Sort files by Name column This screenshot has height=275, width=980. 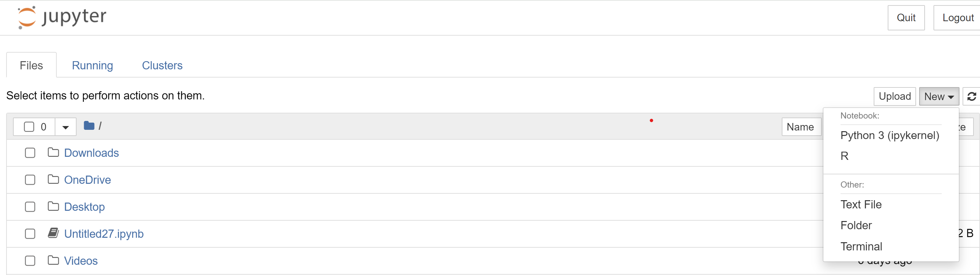[800, 127]
